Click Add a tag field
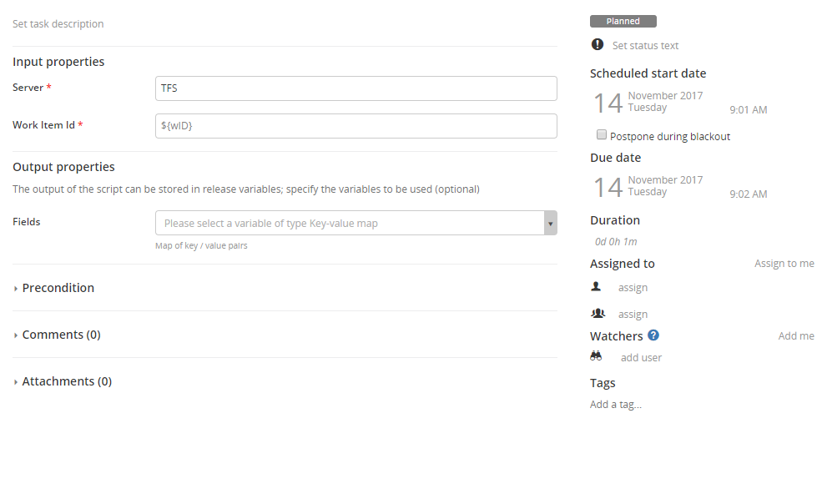 point(616,405)
